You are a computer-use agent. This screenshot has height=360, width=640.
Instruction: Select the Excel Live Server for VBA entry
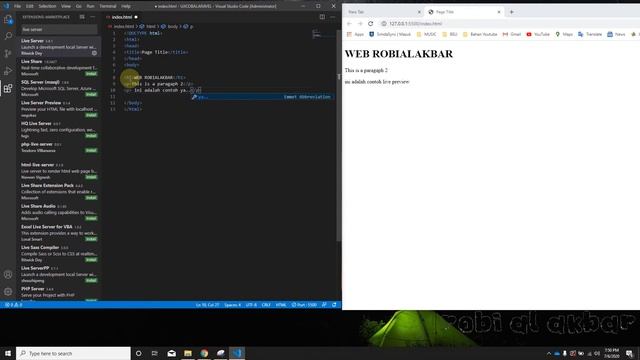(59, 233)
